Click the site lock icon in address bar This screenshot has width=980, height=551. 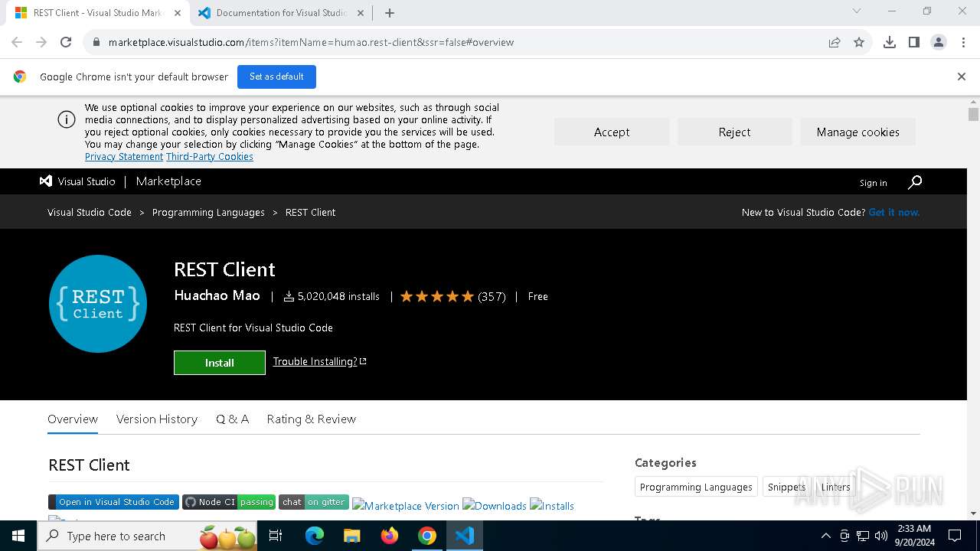[x=96, y=42]
